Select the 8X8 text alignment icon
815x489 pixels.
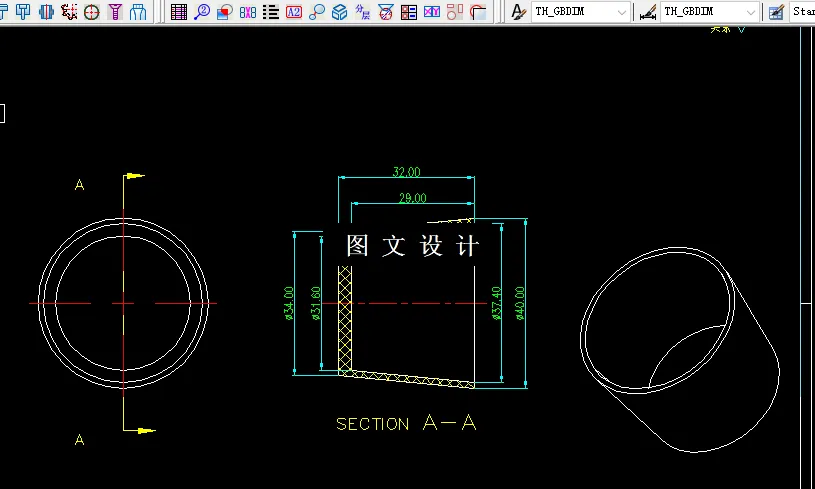point(247,11)
